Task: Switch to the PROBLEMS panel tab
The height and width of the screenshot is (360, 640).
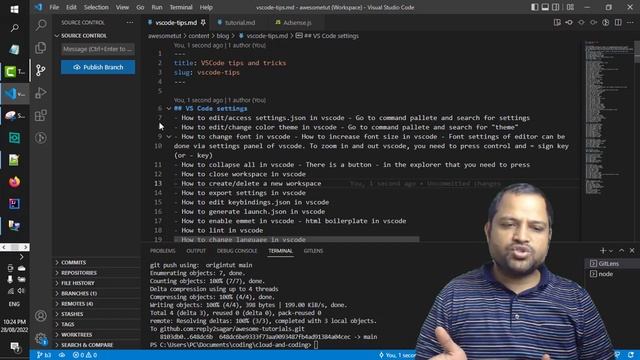Action: click(162, 251)
